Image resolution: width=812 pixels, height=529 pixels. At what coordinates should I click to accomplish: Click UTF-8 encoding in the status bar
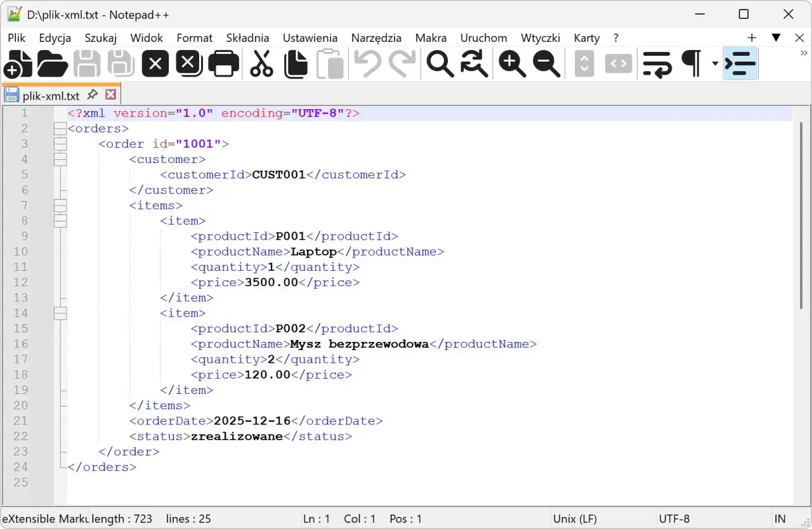(674, 519)
